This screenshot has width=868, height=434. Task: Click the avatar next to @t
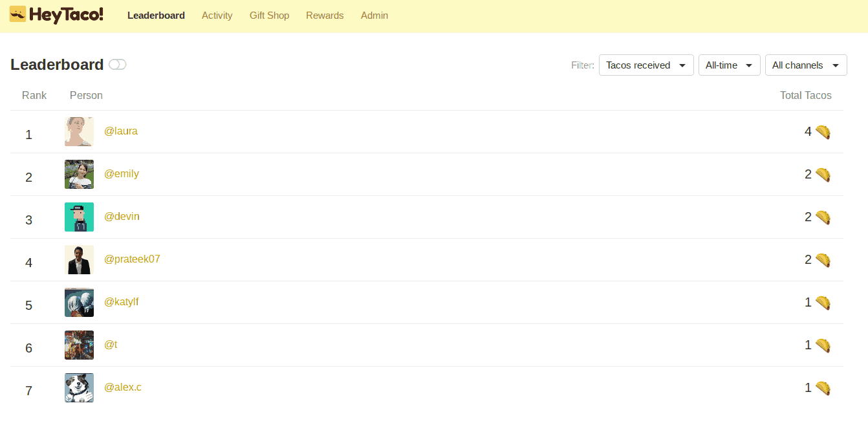pos(79,345)
